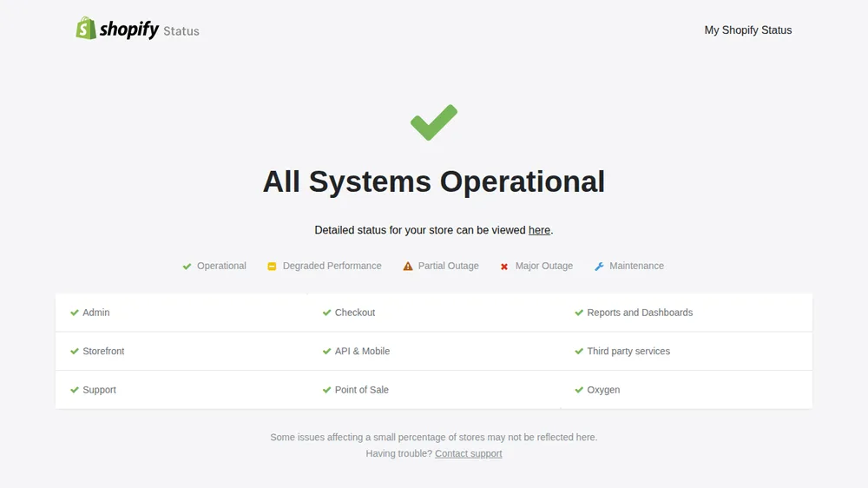Click the Maintenance legend text
Screen dimensions: 868x488
[x=636, y=266]
